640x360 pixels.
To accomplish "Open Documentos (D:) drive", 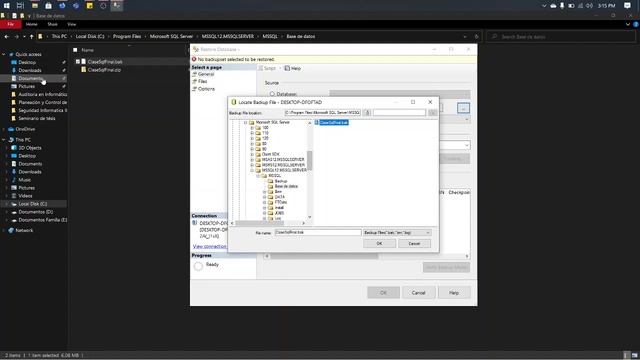I will point(36,212).
